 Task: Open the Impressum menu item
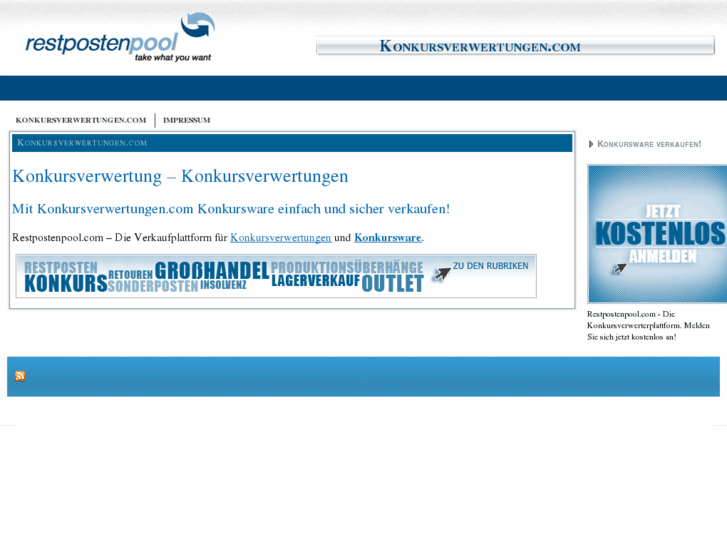pos(186,120)
